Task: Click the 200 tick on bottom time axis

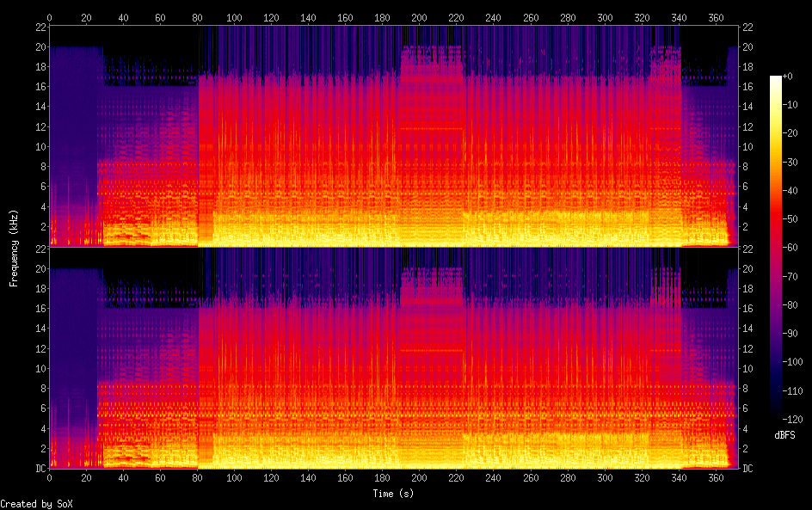Action: (x=420, y=478)
